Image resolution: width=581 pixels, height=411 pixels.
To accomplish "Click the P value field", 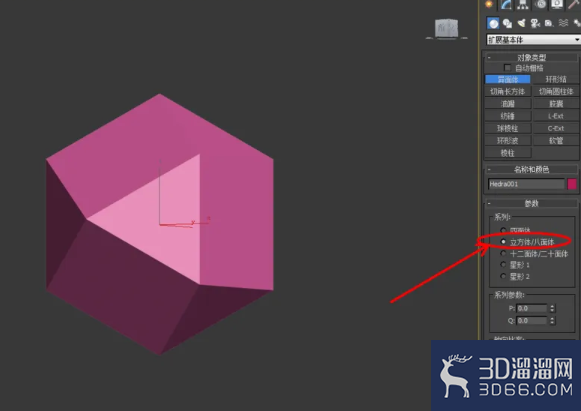I will 532,308.
